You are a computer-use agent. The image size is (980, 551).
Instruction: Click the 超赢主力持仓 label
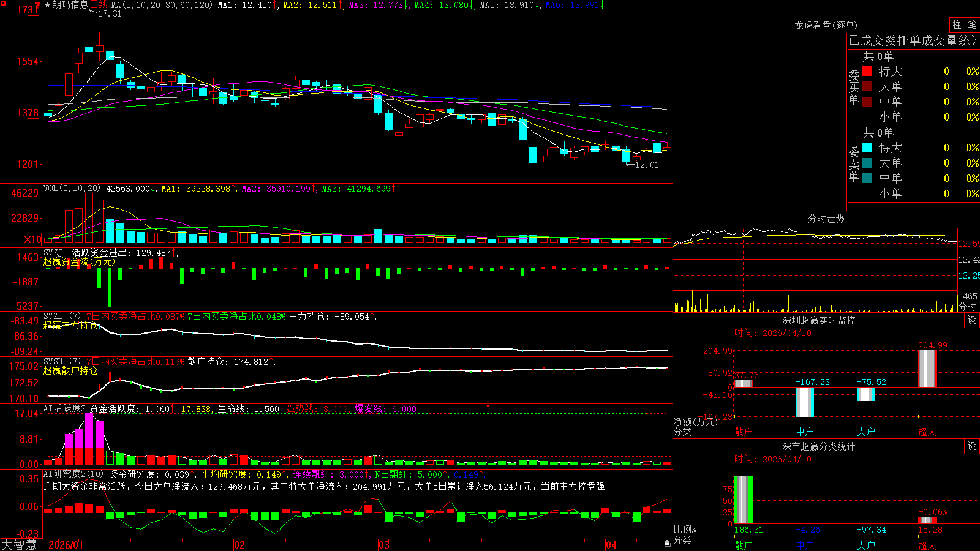point(70,326)
